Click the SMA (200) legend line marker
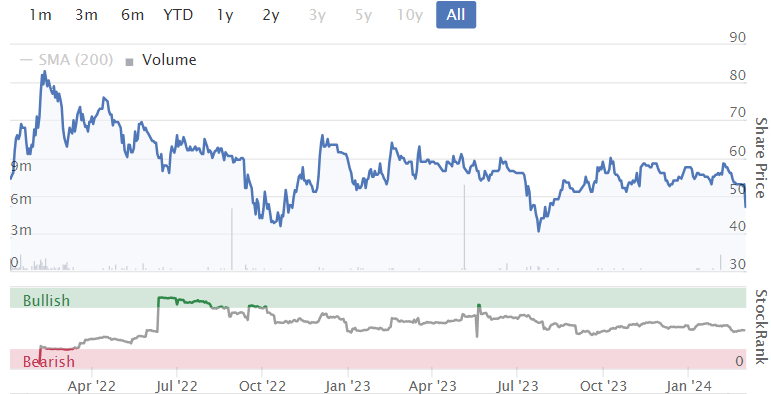 click(x=26, y=60)
